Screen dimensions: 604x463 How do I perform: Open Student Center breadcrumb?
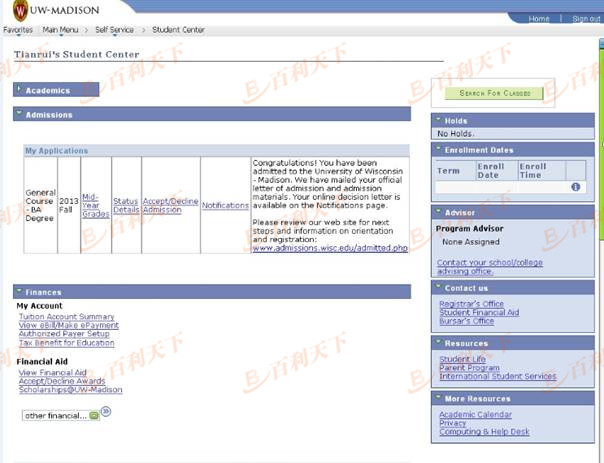point(178,30)
